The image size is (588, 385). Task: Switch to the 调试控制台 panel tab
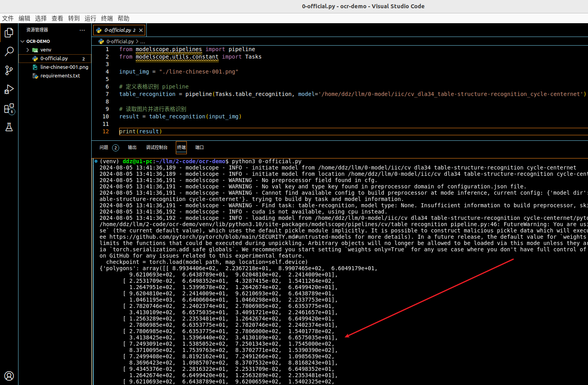click(x=157, y=147)
